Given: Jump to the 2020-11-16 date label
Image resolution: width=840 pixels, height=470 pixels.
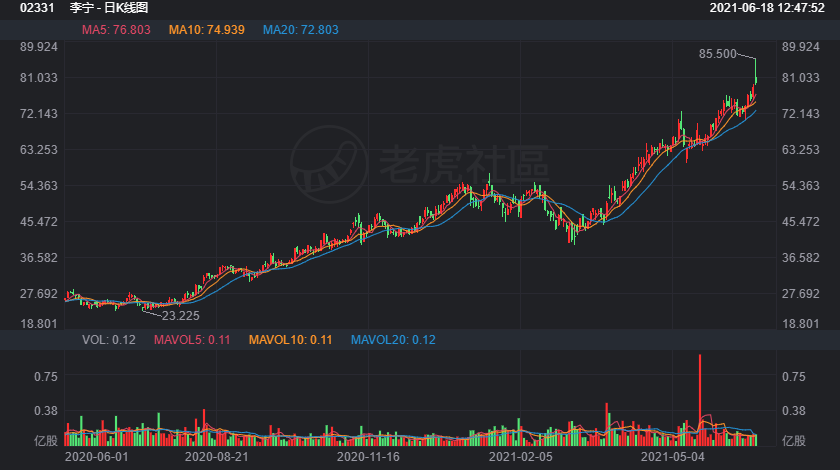Looking at the screenshot, I should tap(368, 455).
